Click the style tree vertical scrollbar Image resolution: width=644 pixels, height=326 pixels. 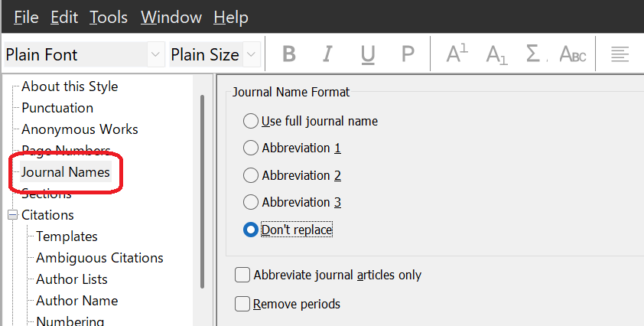pos(202,191)
